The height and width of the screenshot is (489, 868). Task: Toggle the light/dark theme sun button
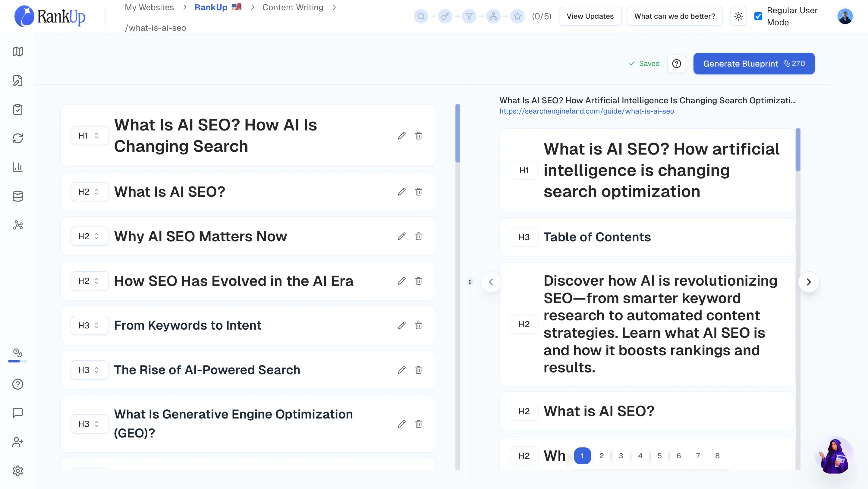point(738,16)
